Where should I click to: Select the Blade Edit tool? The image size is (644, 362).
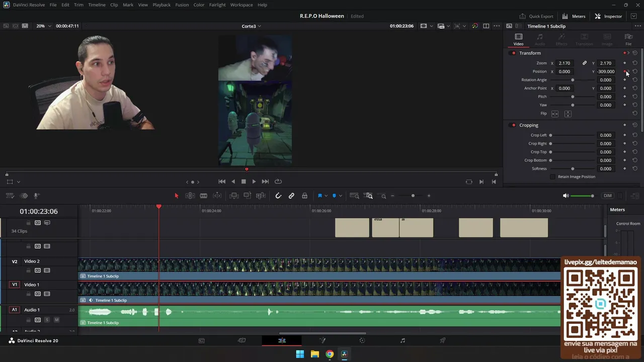pos(204,196)
